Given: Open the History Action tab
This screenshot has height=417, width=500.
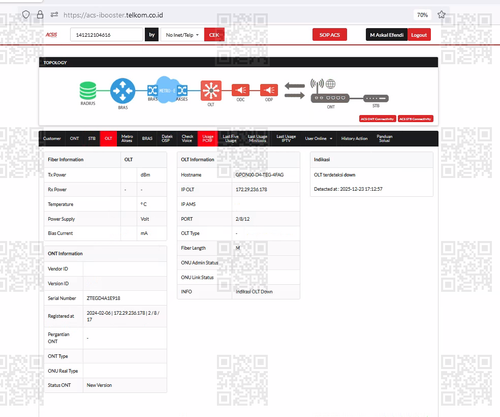Looking at the screenshot, I should pyautogui.click(x=354, y=138).
